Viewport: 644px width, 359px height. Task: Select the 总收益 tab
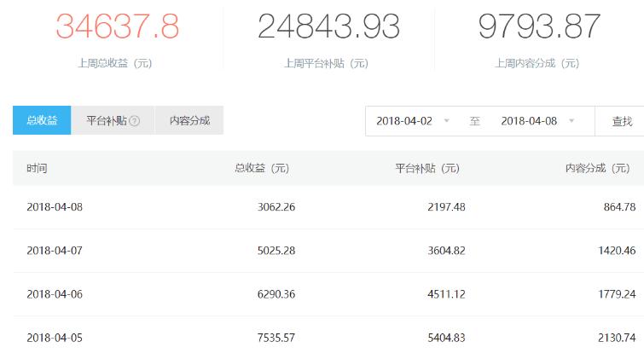(42, 120)
